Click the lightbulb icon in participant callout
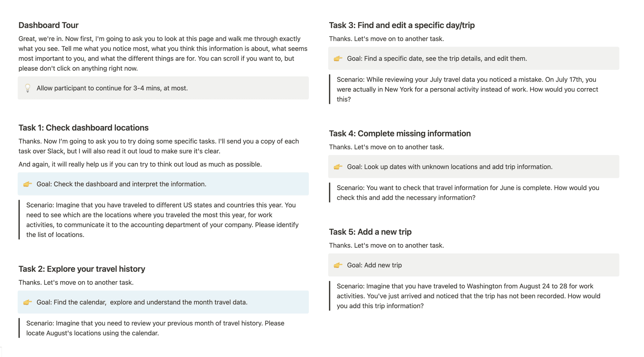The image size is (644, 357). click(x=28, y=88)
